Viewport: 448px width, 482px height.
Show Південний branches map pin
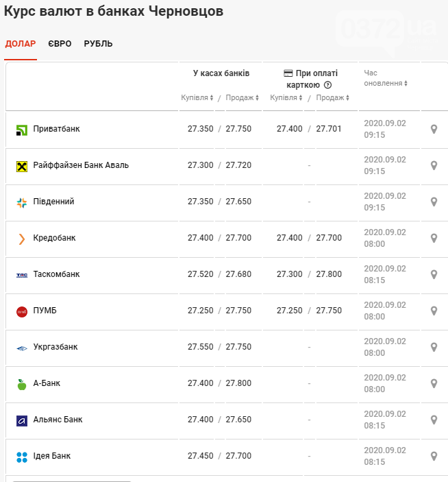click(x=434, y=202)
